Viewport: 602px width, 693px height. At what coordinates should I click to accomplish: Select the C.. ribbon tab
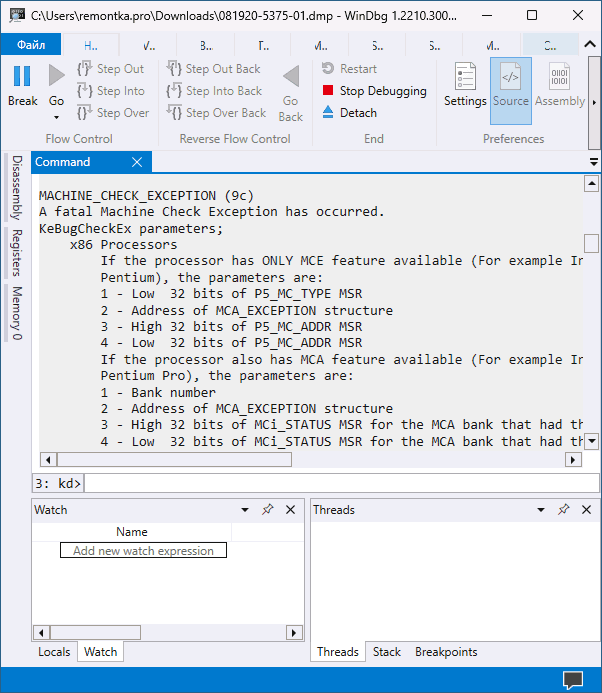[550, 45]
